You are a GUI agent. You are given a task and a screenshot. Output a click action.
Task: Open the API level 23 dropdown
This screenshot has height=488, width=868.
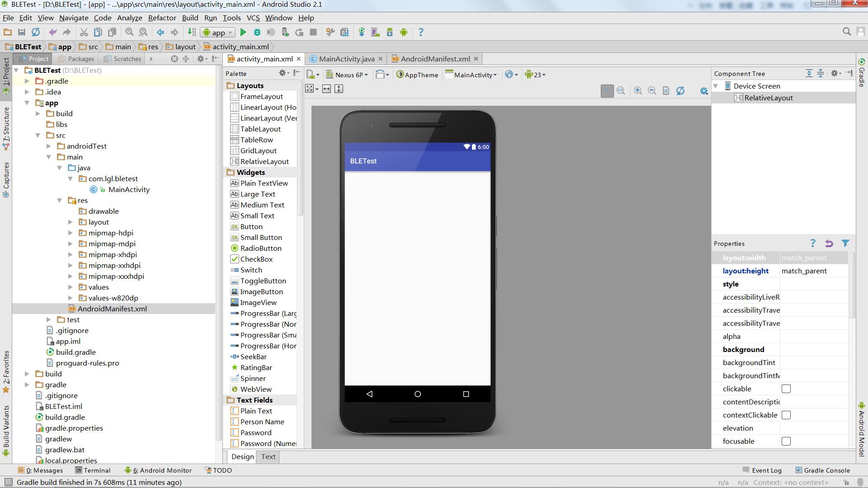coord(536,74)
